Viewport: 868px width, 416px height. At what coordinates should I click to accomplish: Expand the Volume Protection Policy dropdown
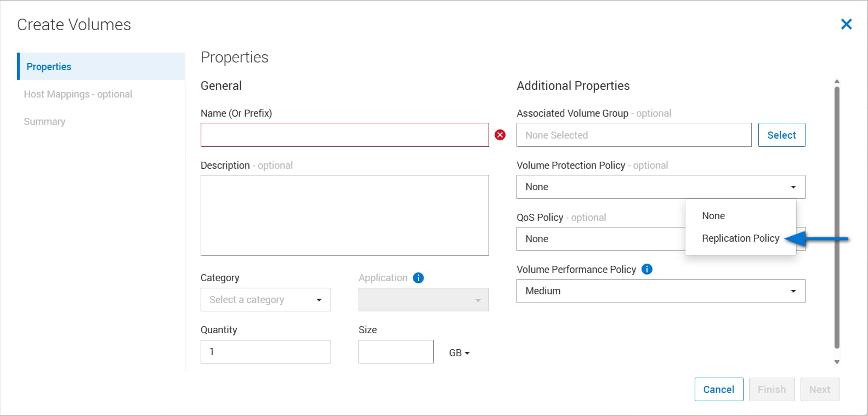[x=661, y=187]
